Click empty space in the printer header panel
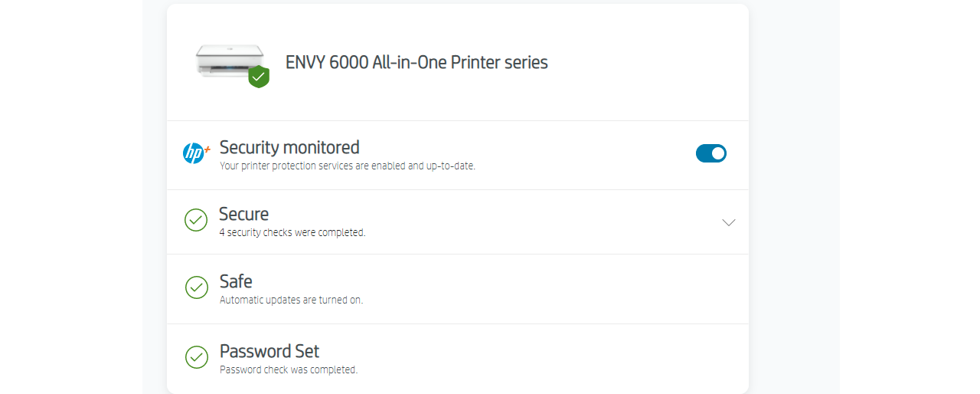The height and width of the screenshot is (394, 980). [x=651, y=61]
